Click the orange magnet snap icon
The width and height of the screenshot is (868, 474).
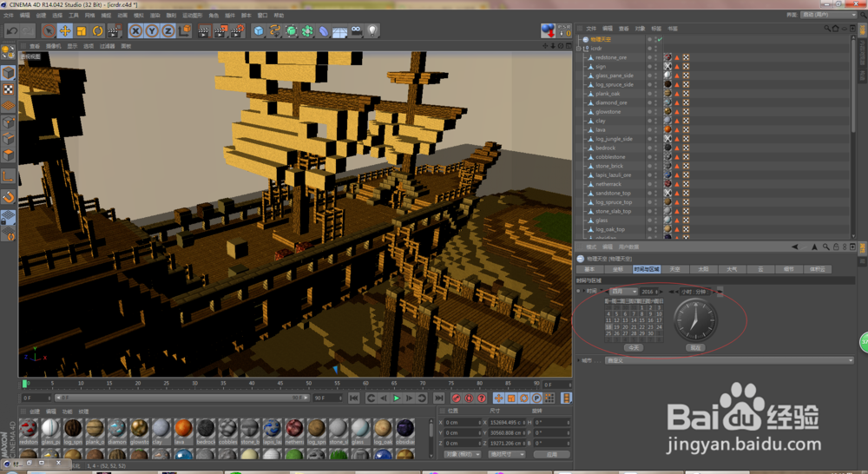point(9,196)
